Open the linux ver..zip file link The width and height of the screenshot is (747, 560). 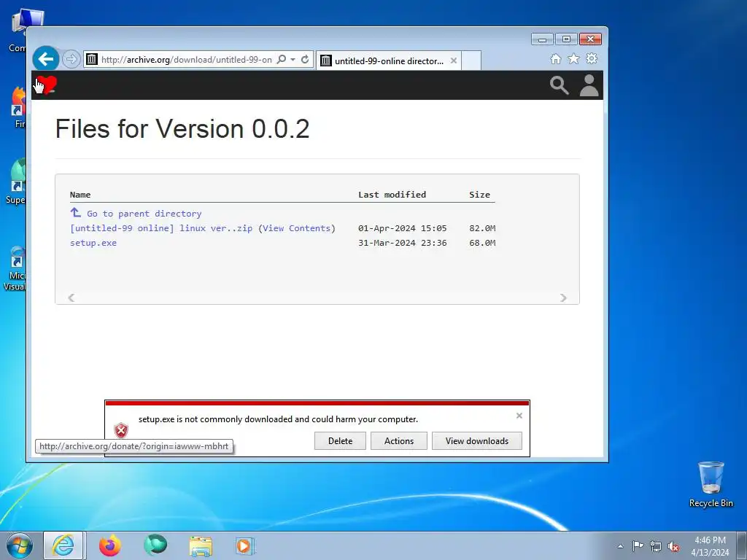coord(161,228)
